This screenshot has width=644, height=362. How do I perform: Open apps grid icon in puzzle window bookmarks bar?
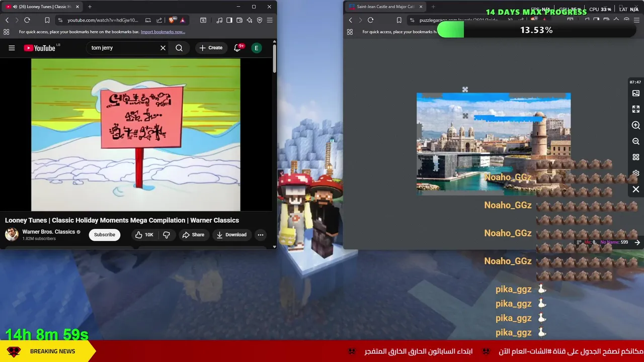click(350, 32)
